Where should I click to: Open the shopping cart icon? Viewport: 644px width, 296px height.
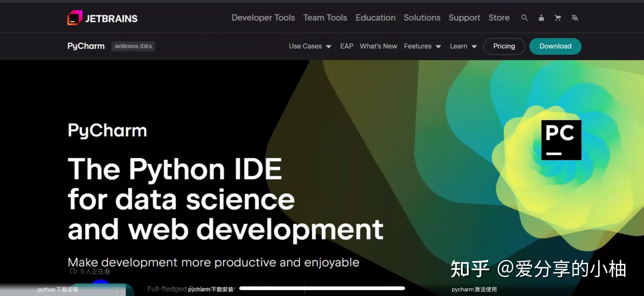[558, 18]
